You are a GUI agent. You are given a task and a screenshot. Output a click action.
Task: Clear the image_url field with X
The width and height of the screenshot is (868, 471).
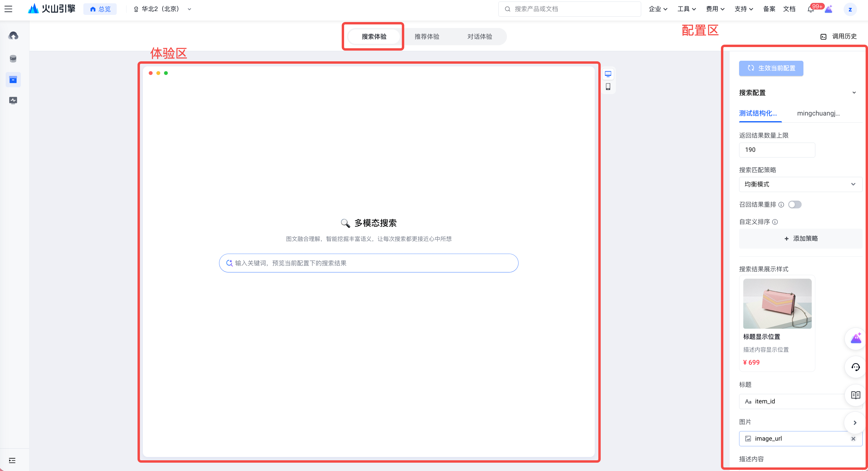pos(853,439)
